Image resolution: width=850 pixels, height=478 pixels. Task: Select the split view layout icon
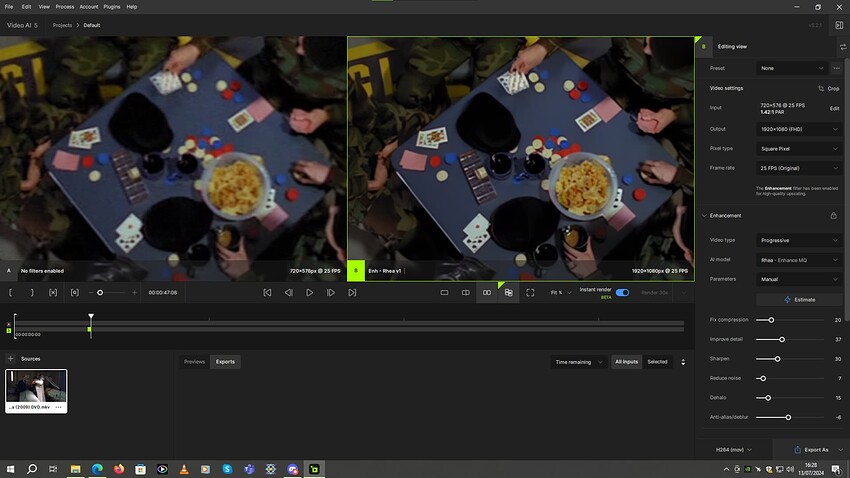coord(465,292)
